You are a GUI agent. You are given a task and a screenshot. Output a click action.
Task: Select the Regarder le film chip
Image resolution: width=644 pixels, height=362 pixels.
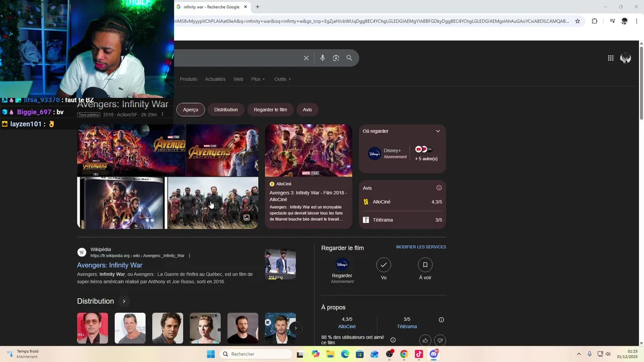click(270, 110)
